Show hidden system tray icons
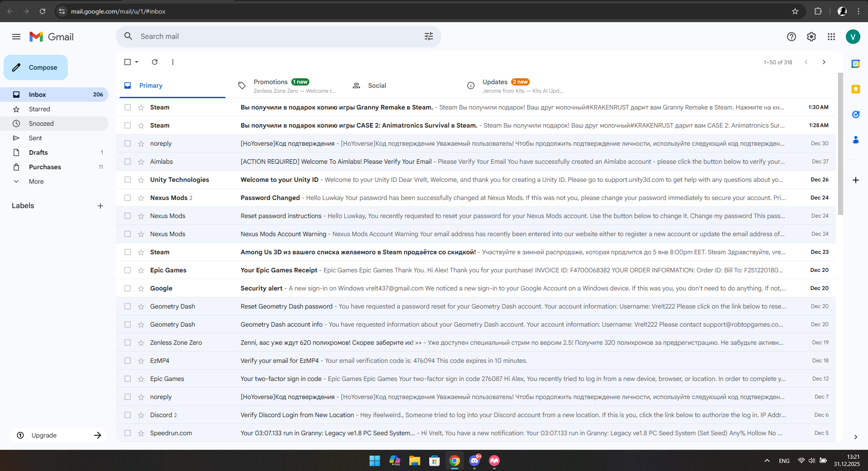This screenshot has width=868, height=471. coord(767,461)
